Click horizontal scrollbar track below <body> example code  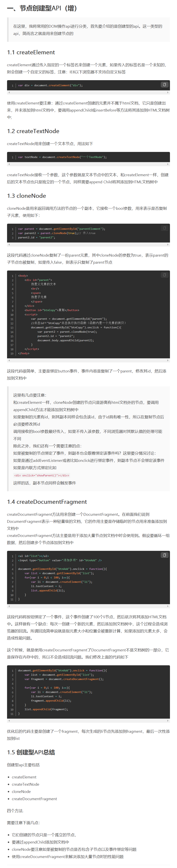pos(88,360)
